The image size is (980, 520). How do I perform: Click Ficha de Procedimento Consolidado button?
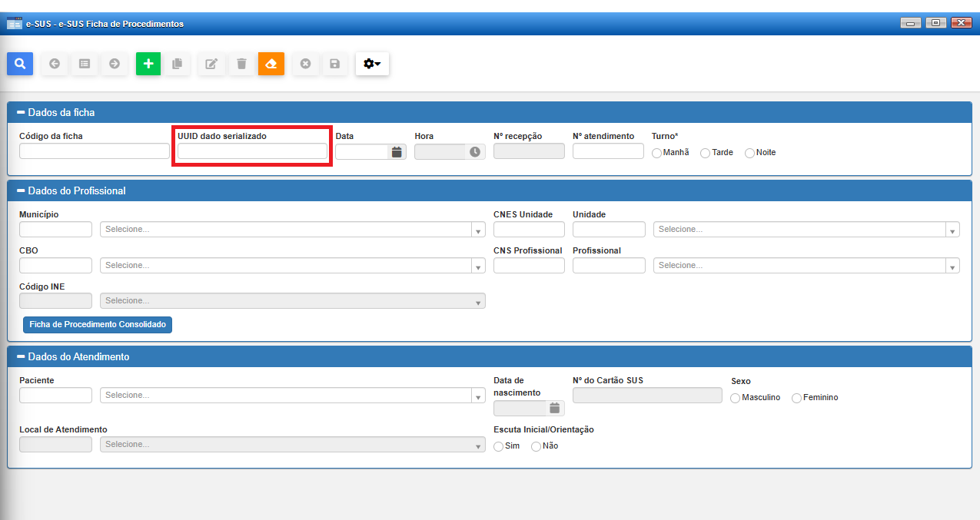click(x=98, y=325)
